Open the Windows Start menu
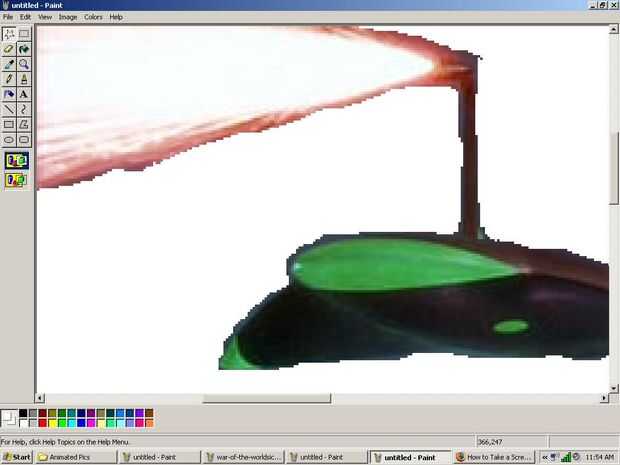620x465 pixels. coord(17,457)
